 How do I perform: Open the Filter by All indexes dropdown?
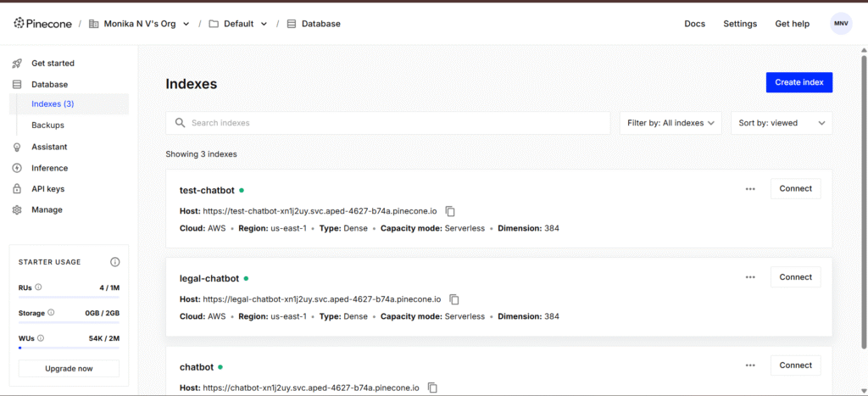pos(670,123)
